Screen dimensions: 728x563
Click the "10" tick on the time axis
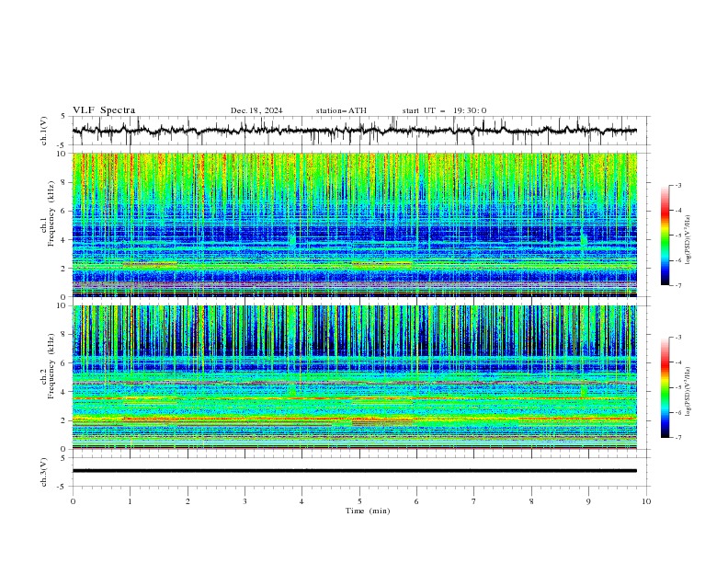pos(646,501)
